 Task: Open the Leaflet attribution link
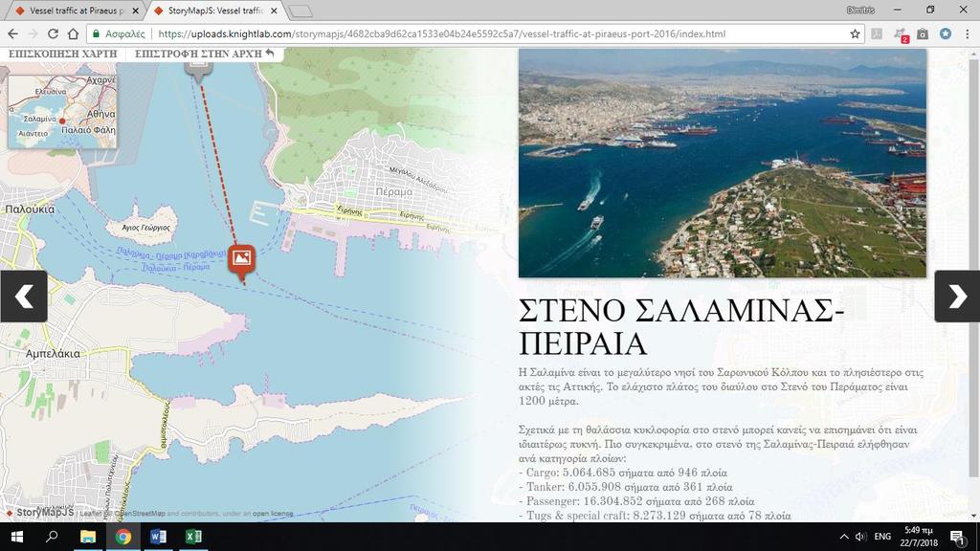[89, 514]
